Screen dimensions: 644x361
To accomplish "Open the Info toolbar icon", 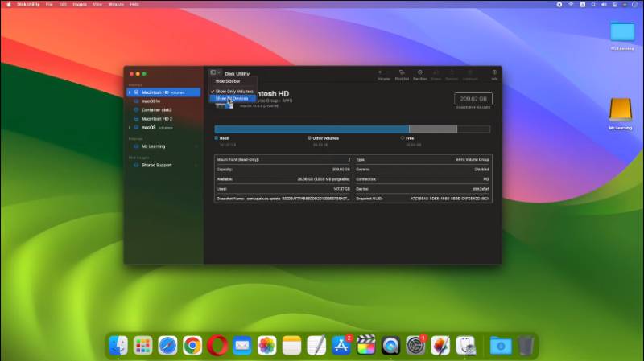I will (494, 74).
